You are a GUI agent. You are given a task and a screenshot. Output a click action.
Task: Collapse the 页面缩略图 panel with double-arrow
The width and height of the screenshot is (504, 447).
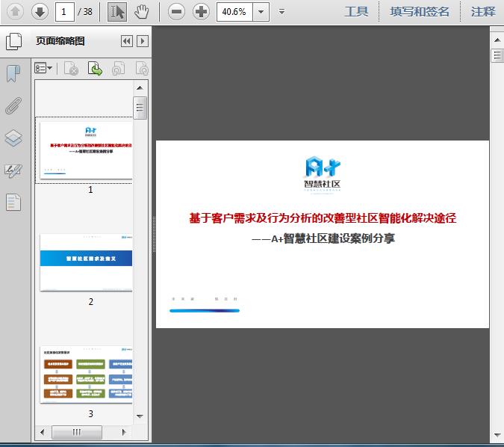(x=127, y=42)
